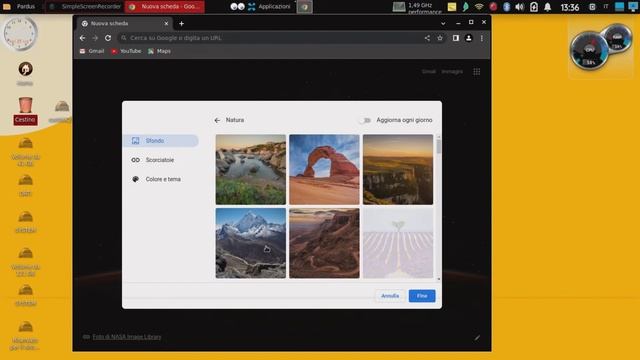The width and height of the screenshot is (640, 360).
Task: Open the battery power tray icon
Action: (x=534, y=7)
